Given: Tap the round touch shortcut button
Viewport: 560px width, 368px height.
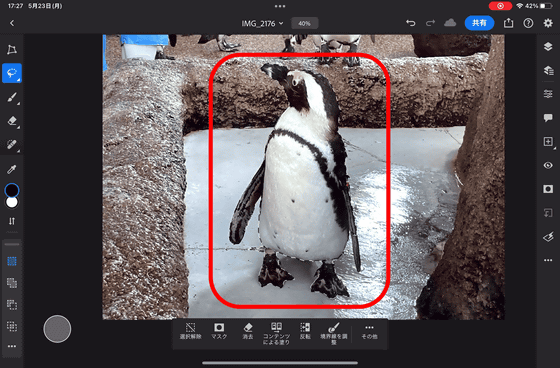Looking at the screenshot, I should pyautogui.click(x=57, y=329).
